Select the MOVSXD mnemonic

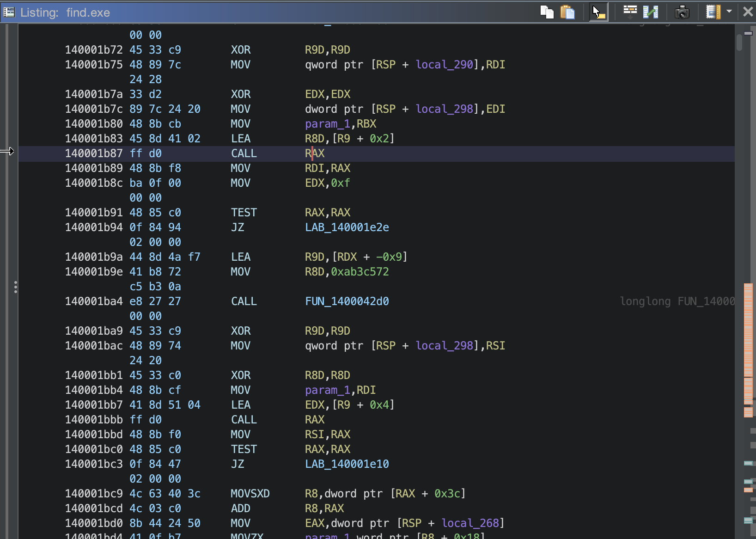[250, 494]
